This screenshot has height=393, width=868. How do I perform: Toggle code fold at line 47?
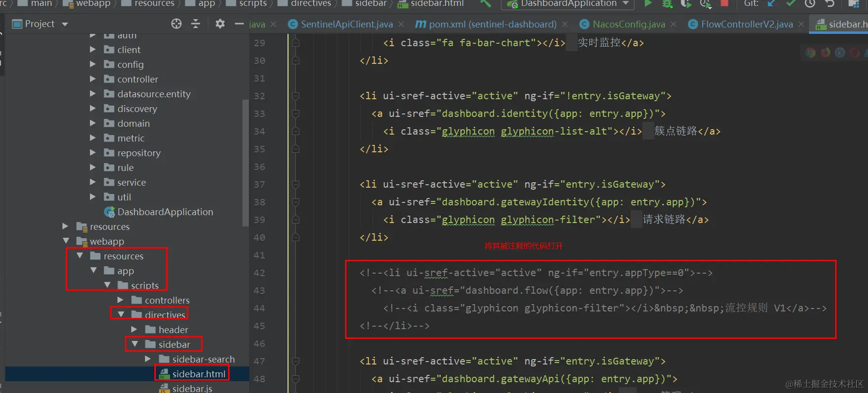pos(295,361)
